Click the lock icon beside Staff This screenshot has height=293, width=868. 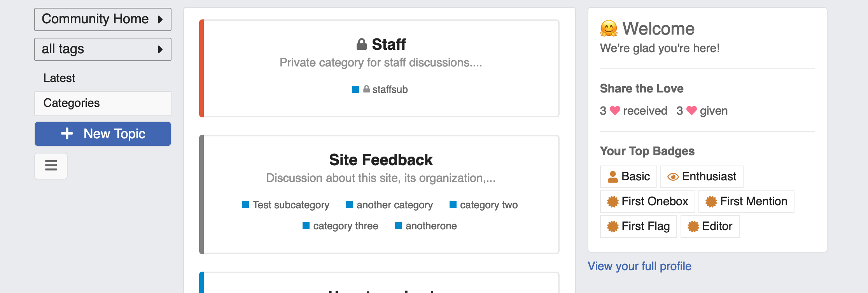362,44
